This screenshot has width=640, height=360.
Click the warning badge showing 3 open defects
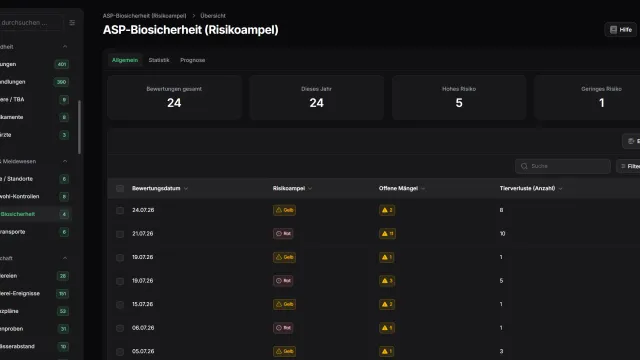(x=387, y=281)
